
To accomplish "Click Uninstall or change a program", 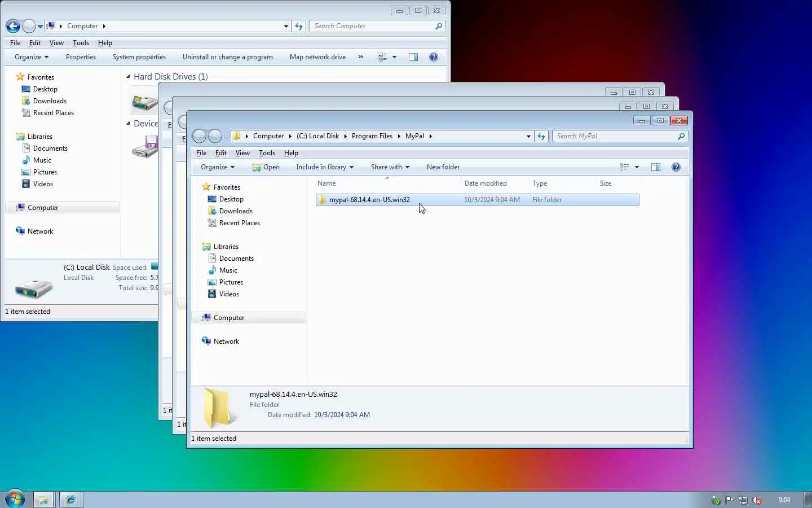I will coord(228,57).
